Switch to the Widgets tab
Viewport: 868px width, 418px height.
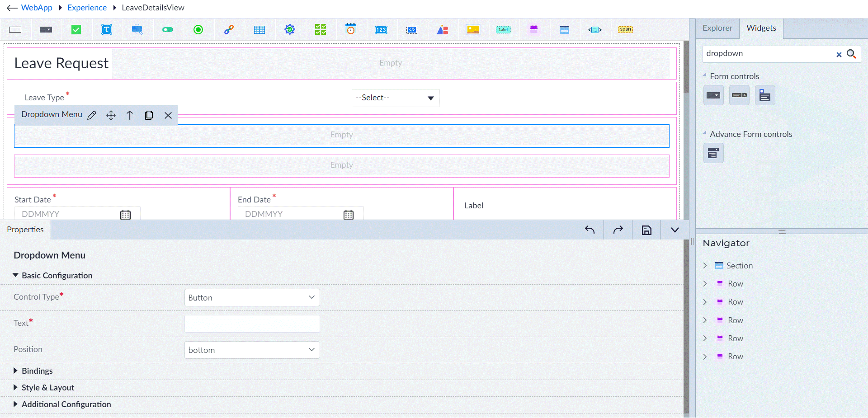[761, 28]
